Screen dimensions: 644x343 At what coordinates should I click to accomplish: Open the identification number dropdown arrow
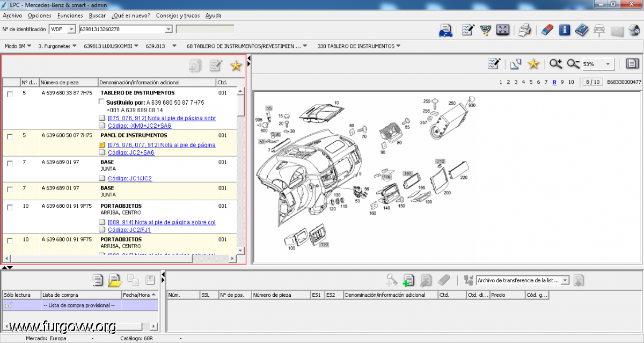pos(169,29)
